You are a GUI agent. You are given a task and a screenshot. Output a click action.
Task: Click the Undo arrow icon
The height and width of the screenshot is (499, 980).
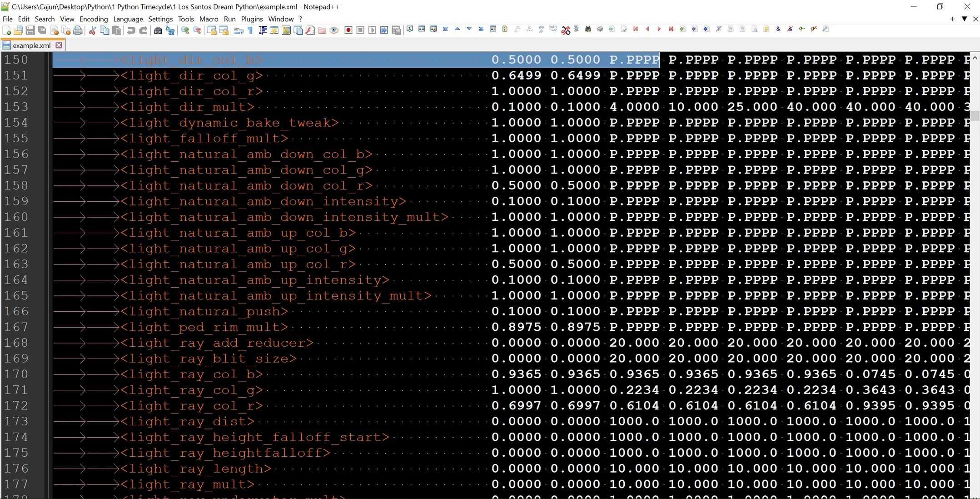coord(131,30)
